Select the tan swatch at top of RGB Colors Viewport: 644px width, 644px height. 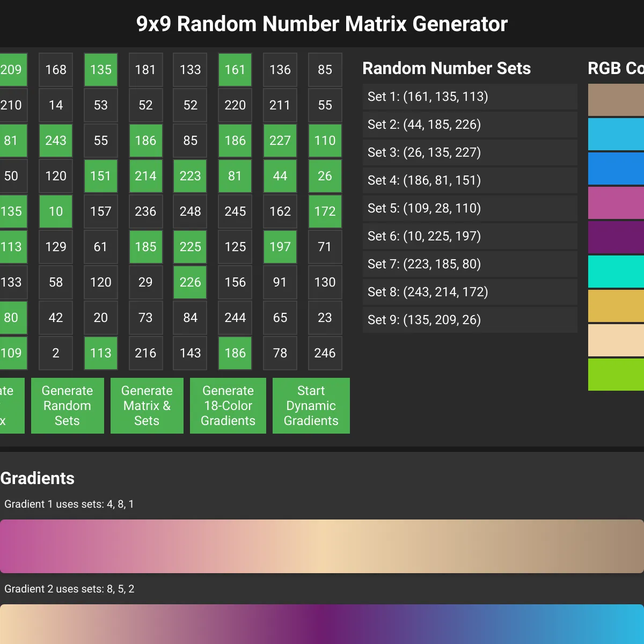[x=616, y=99]
